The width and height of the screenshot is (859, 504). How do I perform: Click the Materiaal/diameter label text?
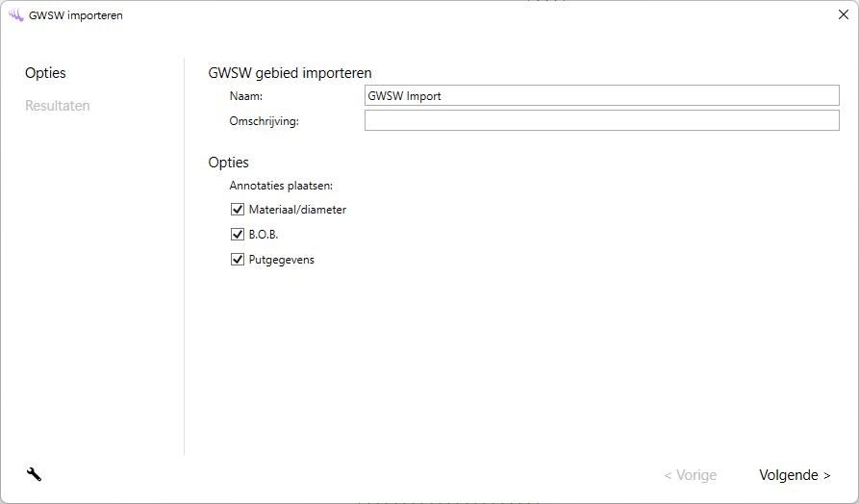pos(297,209)
